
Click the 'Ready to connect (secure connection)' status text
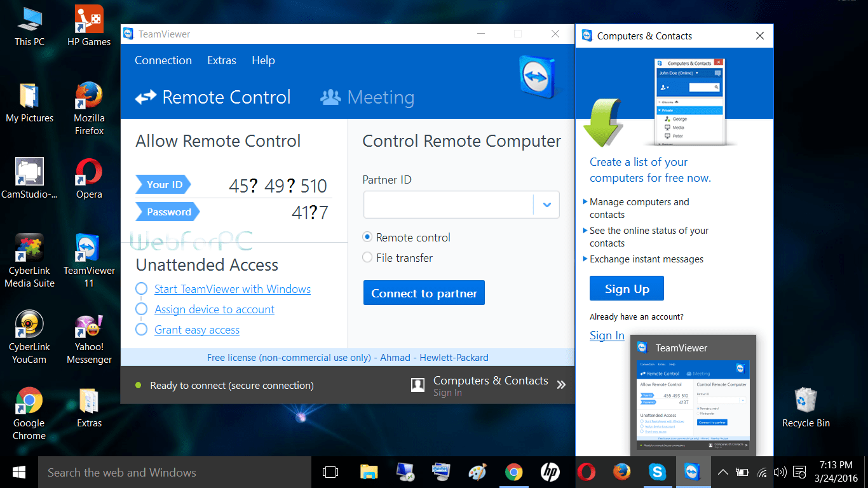232,385
